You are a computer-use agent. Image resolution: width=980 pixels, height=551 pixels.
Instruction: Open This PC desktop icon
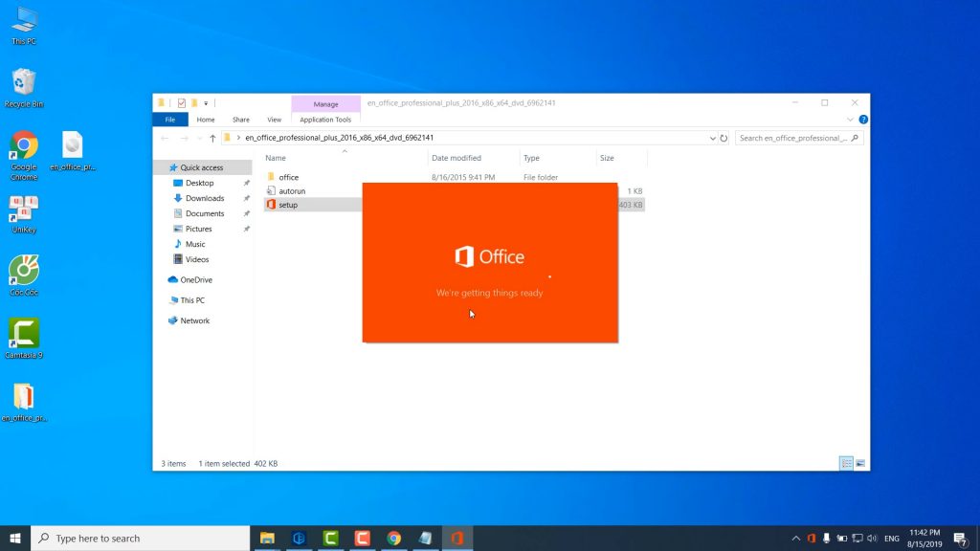click(24, 26)
